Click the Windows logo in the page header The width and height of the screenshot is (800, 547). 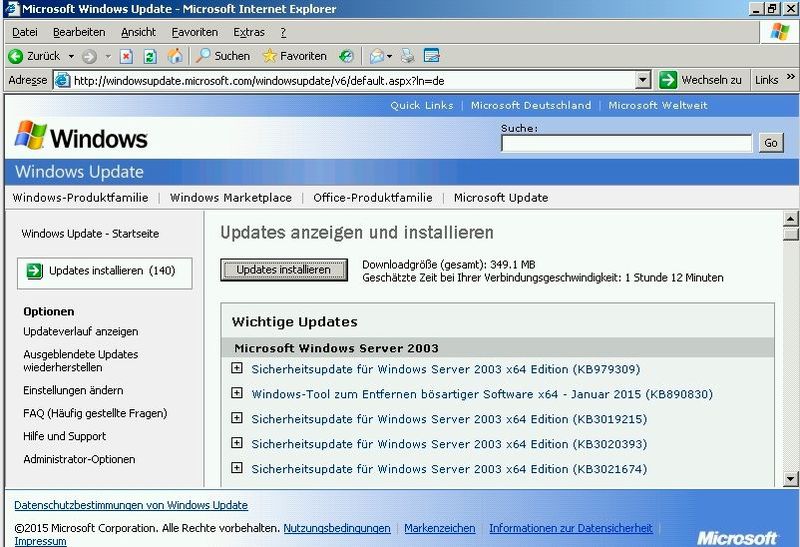[82, 136]
